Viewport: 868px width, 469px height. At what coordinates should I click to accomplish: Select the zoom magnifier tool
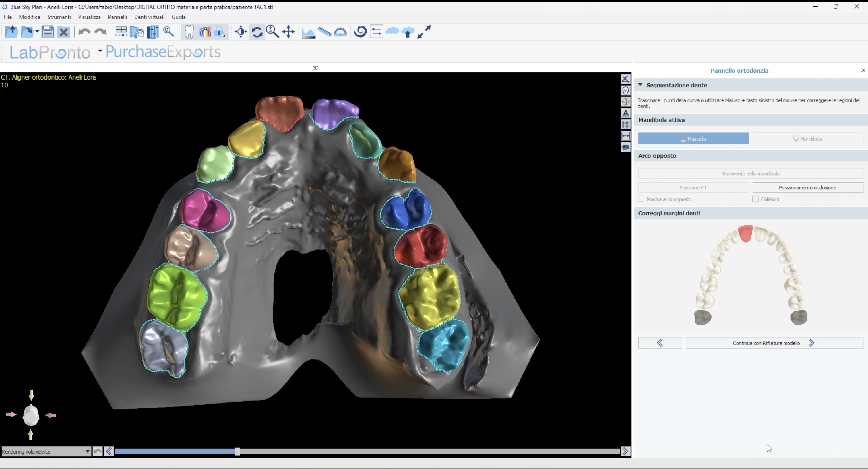[272, 32]
